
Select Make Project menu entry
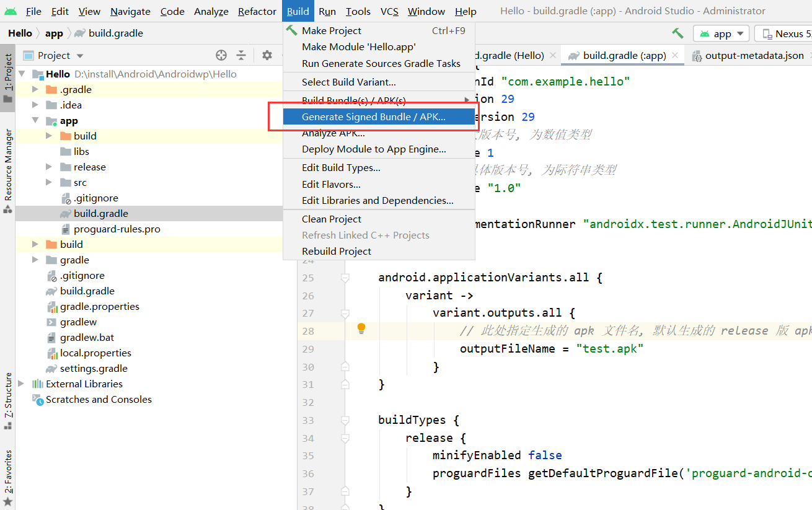pos(379,30)
